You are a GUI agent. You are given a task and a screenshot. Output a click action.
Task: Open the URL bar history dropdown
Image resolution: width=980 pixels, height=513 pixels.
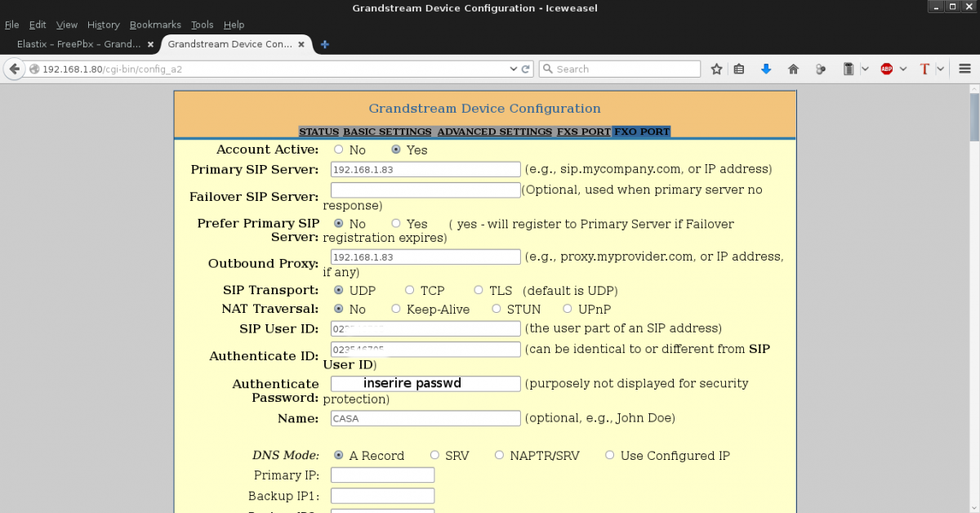tap(514, 69)
